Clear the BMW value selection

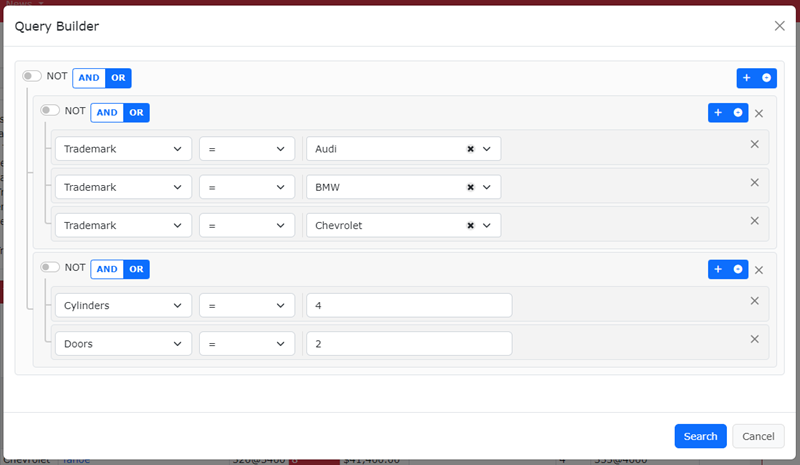point(470,187)
